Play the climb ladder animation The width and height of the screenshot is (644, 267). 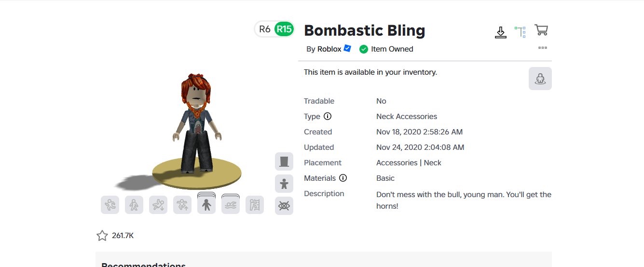255,205
